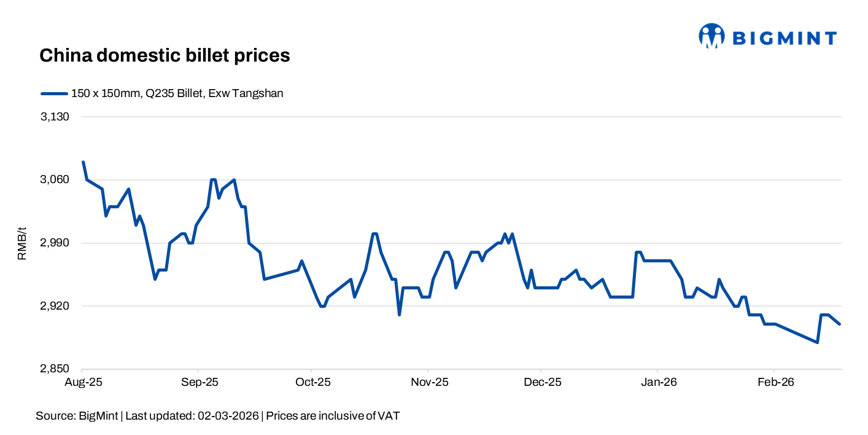Viewport: 868px width, 435px height.
Task: Click the Jan-26 x-axis label
Action: click(658, 382)
